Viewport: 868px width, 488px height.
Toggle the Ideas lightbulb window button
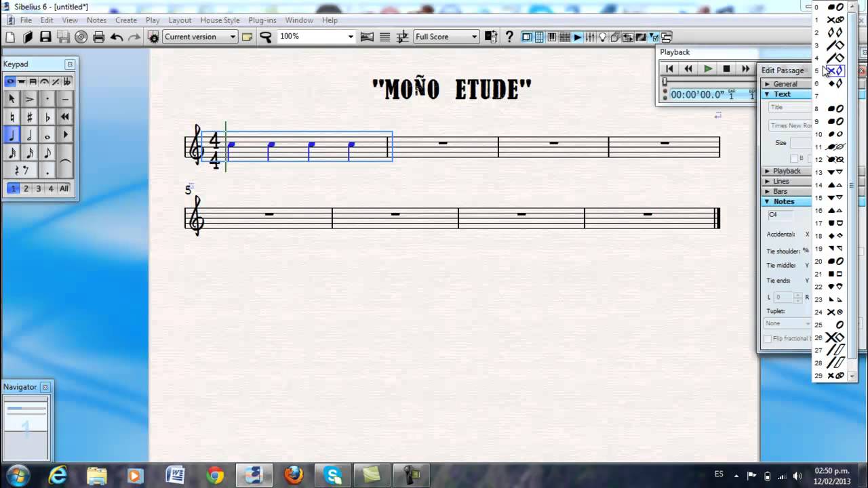click(603, 37)
